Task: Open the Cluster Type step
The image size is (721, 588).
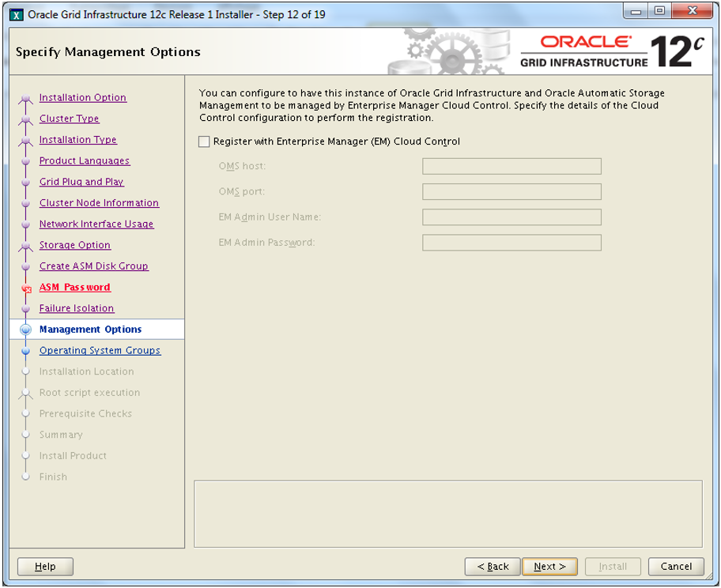Action: tap(69, 119)
